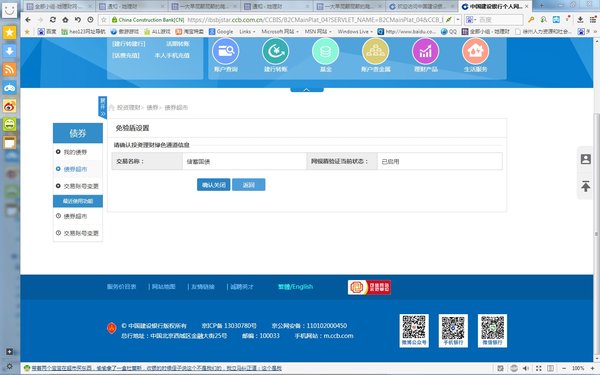Viewport: 600px width, 375px height.
Task: Open 网站地图 footer link
Action: [x=164, y=287]
